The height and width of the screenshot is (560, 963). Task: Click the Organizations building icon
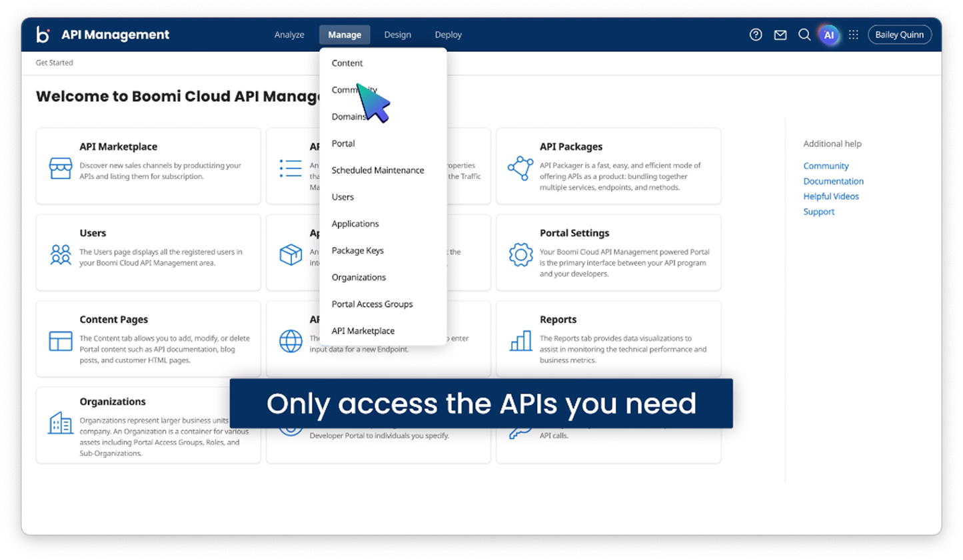(61, 423)
